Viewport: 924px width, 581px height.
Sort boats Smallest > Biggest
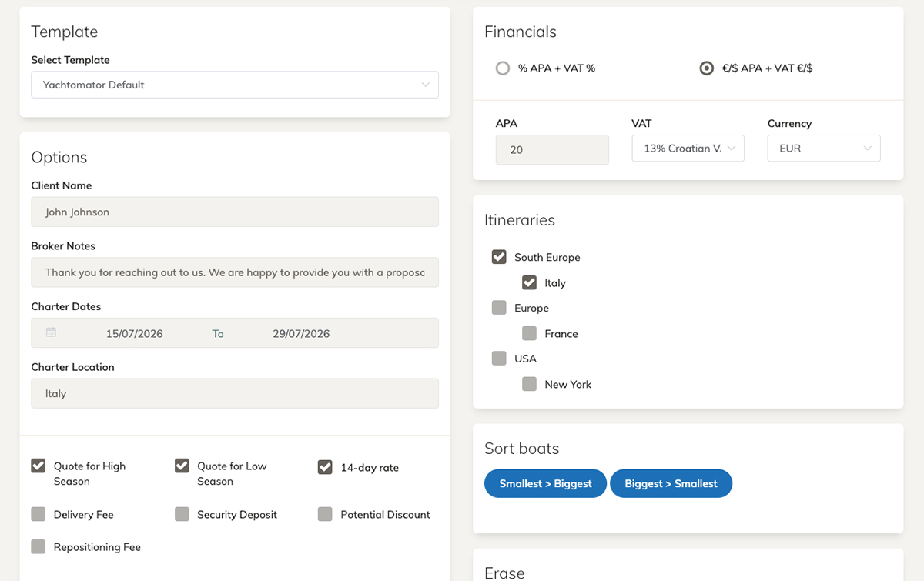545,483
